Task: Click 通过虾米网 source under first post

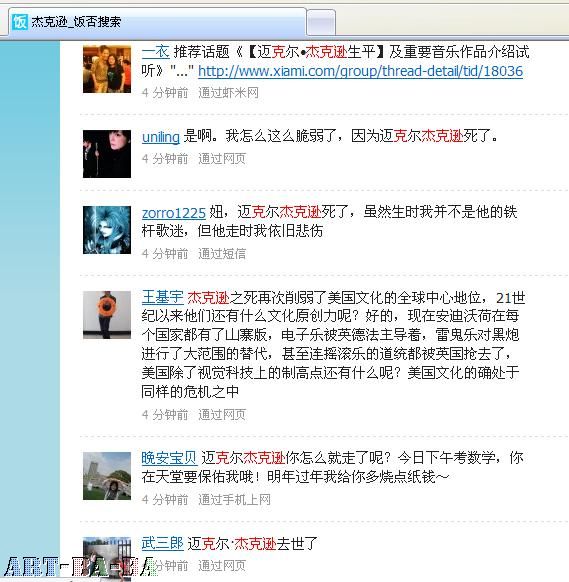Action: tap(229, 93)
